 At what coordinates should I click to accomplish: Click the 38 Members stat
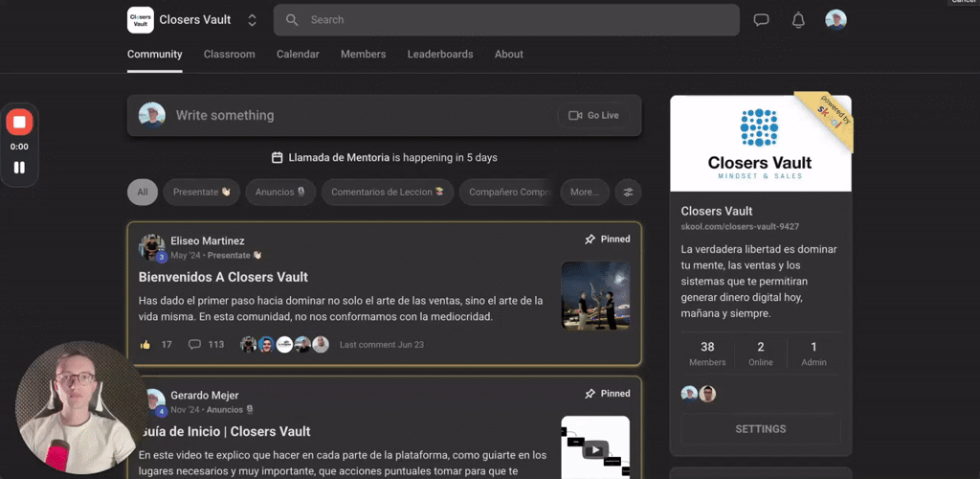(707, 354)
